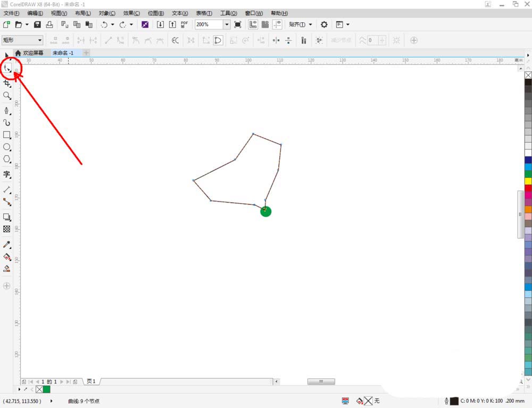Select the Shape tool in the toolbox
Viewport: 532px width, 408px height.
click(7, 68)
